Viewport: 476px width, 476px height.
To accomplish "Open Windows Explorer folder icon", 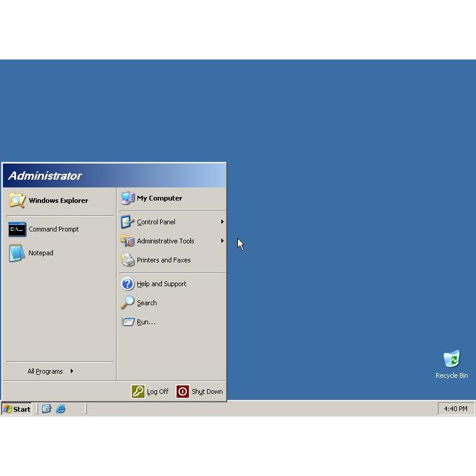I will point(17,201).
